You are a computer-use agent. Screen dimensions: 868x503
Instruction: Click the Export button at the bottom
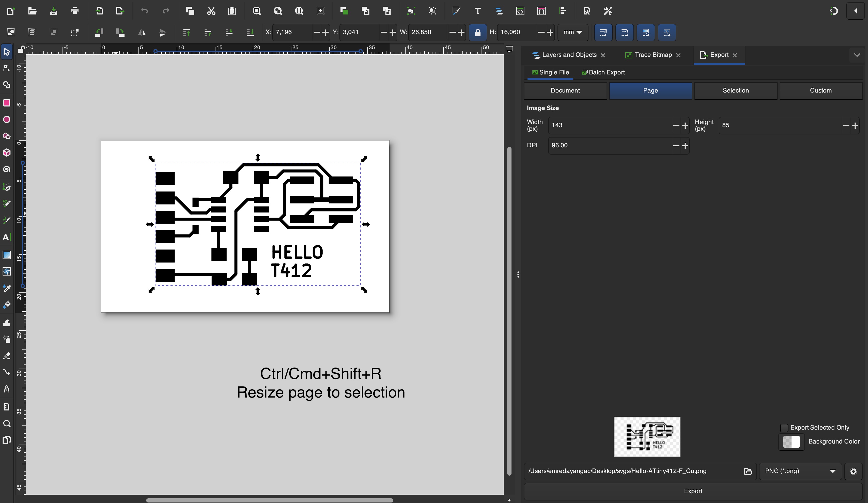point(693,491)
